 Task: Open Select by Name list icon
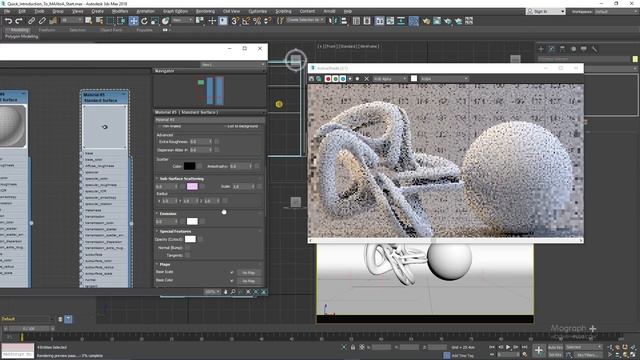tap(99, 21)
